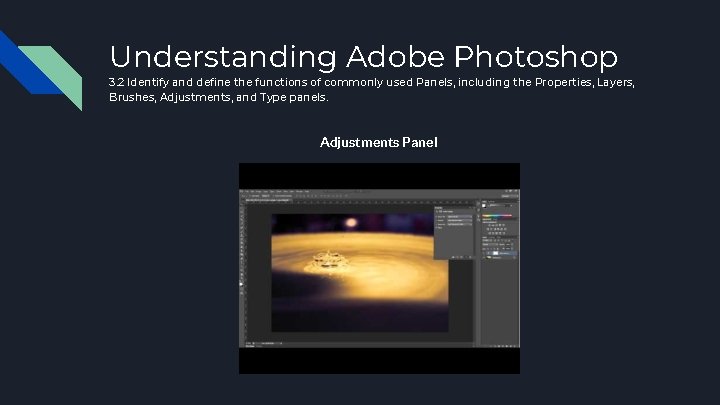The width and height of the screenshot is (720, 405).
Task: Click foreground color swatch in Color panel
Action: pyautogui.click(x=484, y=205)
